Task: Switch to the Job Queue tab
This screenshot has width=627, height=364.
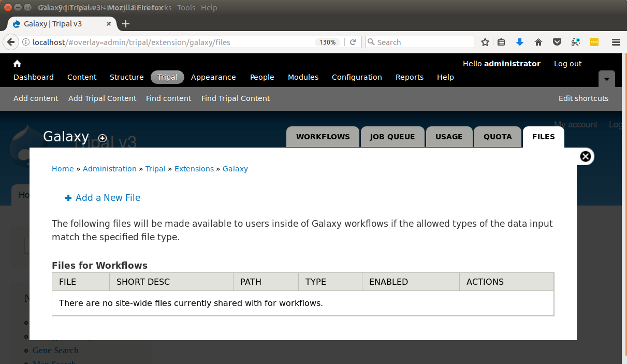Action: (392, 137)
